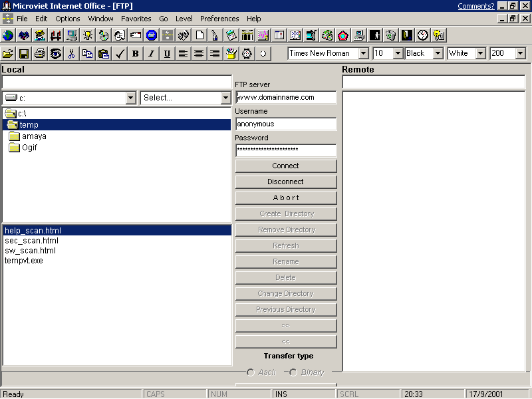Open the Preferences menu
Image resolution: width=532 pixels, height=399 pixels.
click(219, 19)
